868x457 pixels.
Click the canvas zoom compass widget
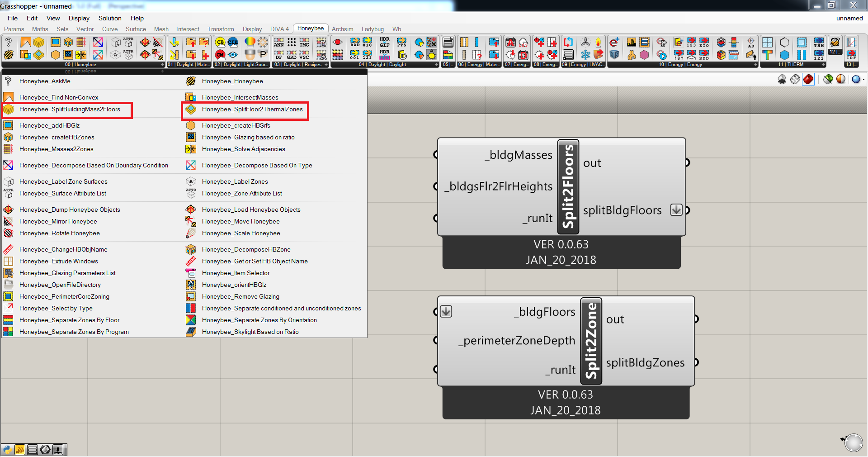[x=853, y=442]
